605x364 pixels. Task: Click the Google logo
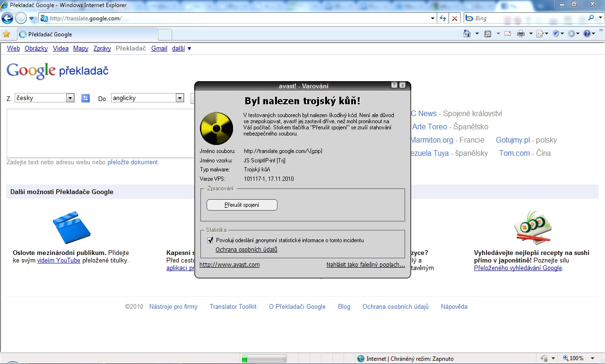pyautogui.click(x=31, y=71)
